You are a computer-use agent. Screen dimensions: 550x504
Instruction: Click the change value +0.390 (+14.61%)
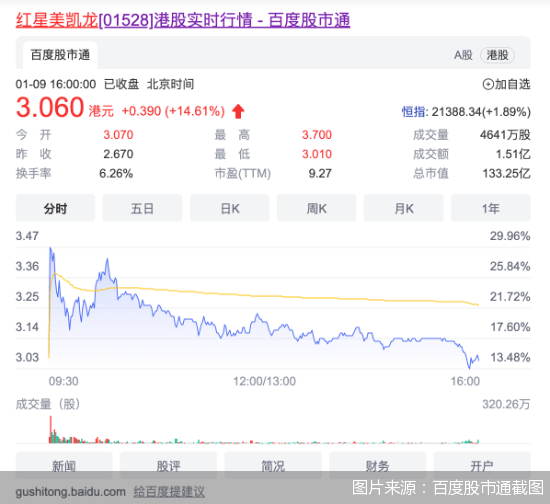pyautogui.click(x=173, y=111)
